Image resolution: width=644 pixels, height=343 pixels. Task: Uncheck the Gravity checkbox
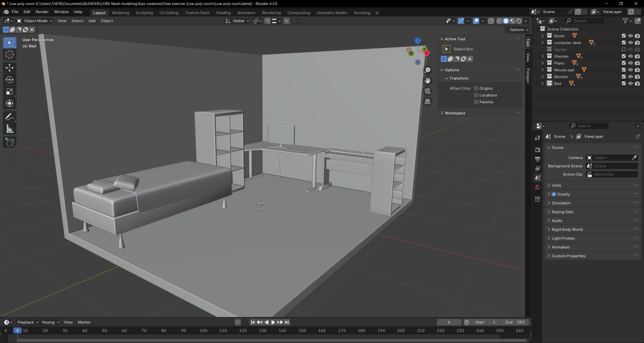(554, 194)
